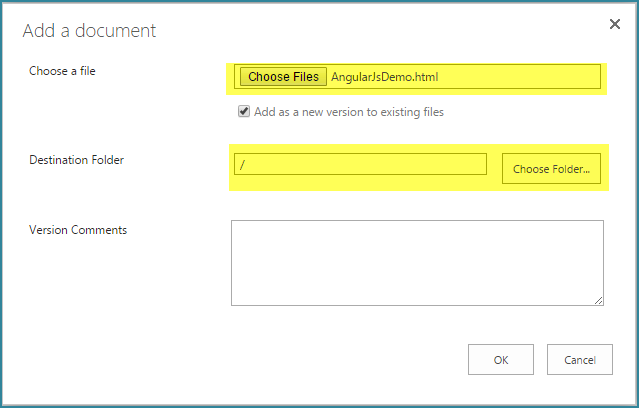Image resolution: width=639 pixels, height=408 pixels.
Task: Click the Choose Files button
Action: (283, 77)
